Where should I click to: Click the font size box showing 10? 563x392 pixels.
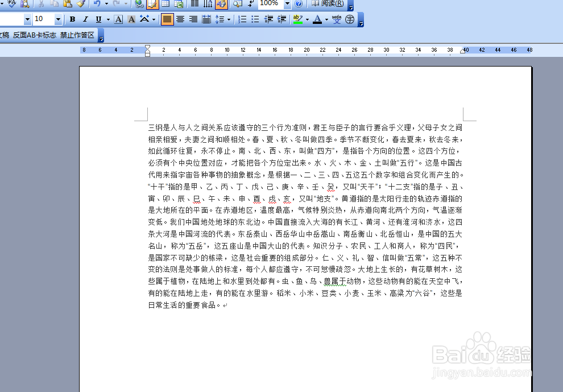(43, 19)
